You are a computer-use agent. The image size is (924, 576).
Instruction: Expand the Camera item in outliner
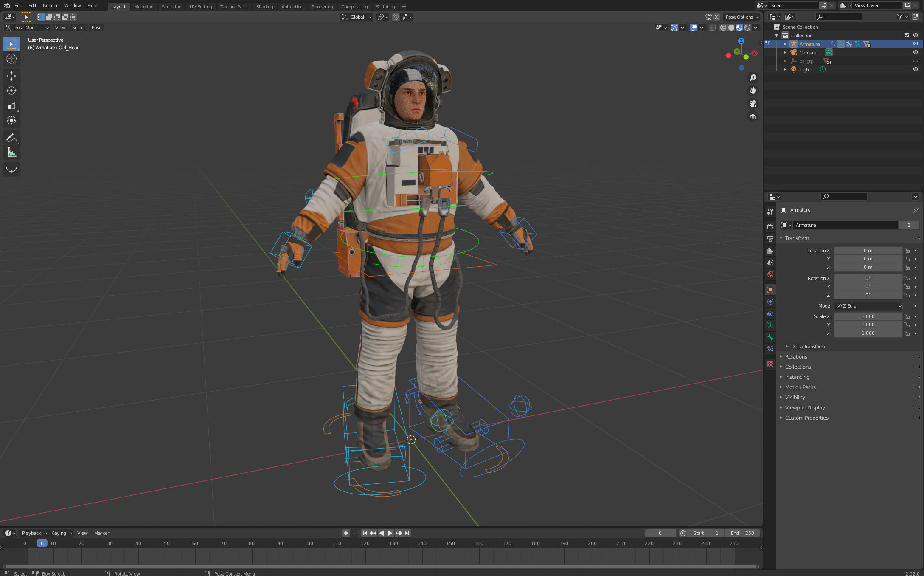pos(785,53)
